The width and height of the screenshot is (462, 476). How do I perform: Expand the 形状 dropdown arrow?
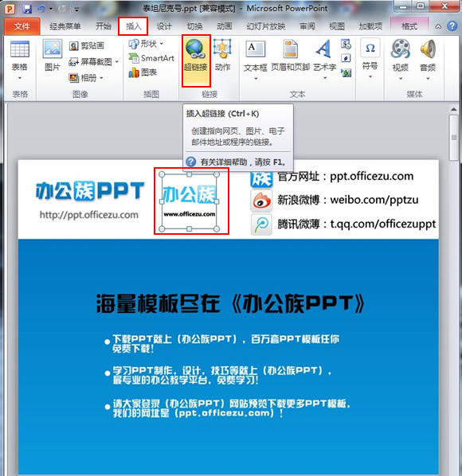click(161, 44)
